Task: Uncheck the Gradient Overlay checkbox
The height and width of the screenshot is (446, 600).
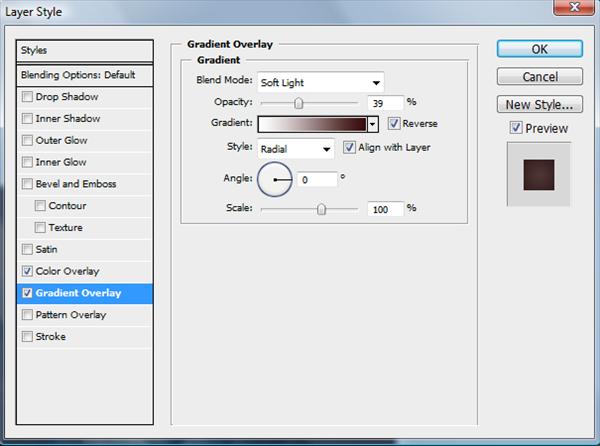Action: click(x=27, y=293)
